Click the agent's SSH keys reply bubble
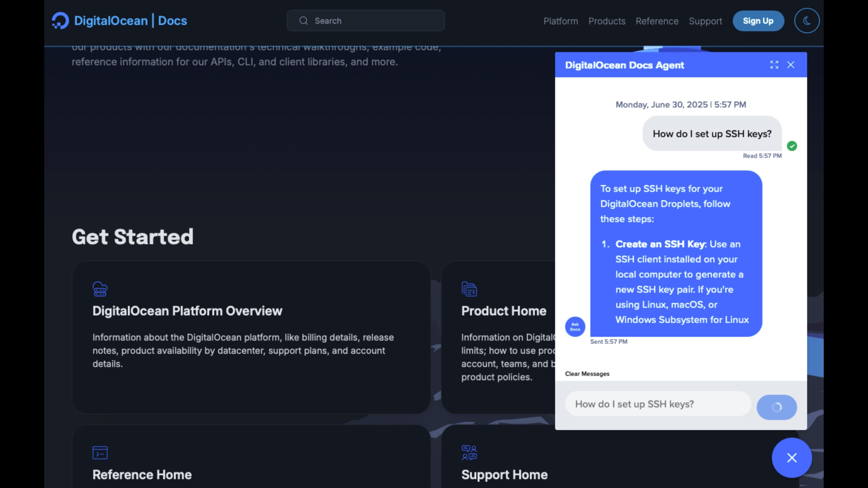Screen dimensions: 868x488 676,253
